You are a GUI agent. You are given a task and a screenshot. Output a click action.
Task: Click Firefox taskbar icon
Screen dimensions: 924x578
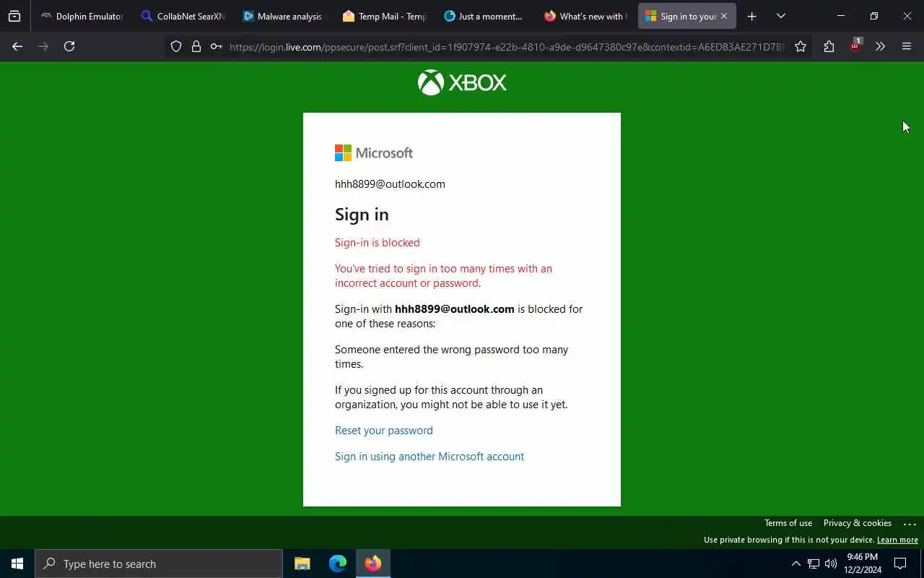point(373,564)
